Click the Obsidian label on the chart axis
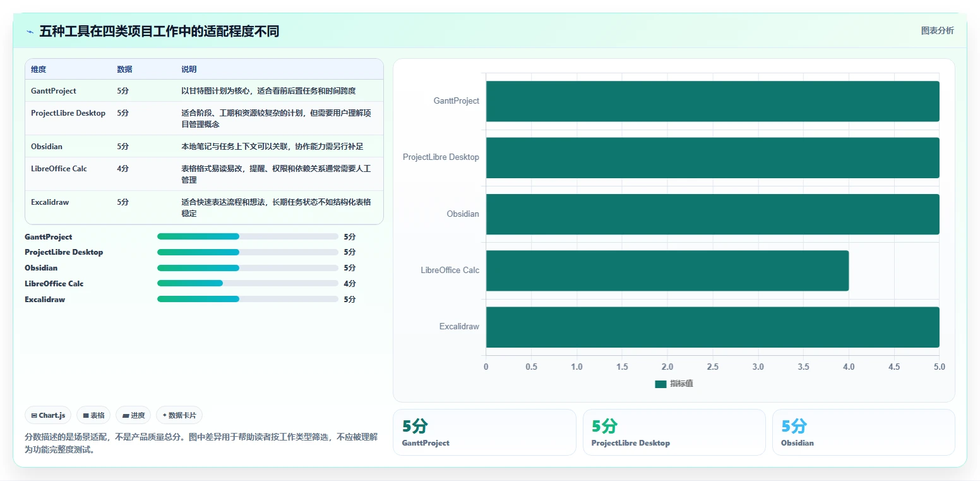The width and height of the screenshot is (980, 481). pos(463,214)
